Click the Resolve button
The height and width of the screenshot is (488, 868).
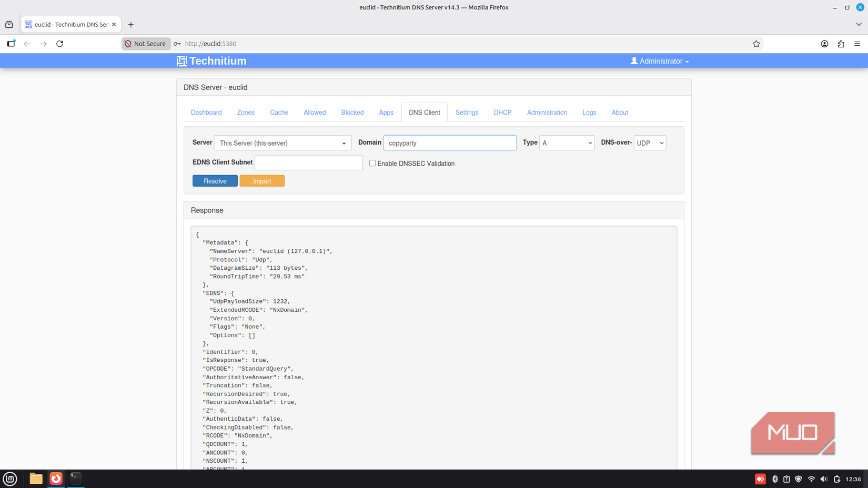coord(215,180)
